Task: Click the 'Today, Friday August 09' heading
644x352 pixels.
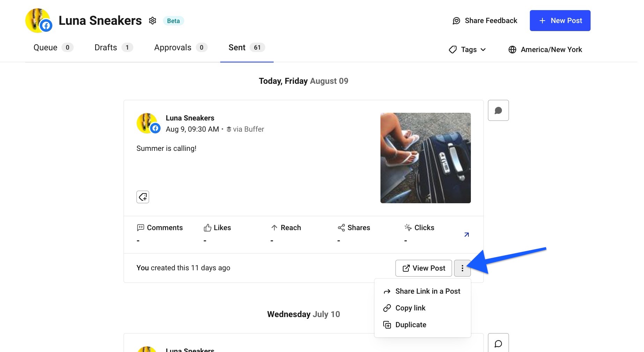Action: point(303,81)
